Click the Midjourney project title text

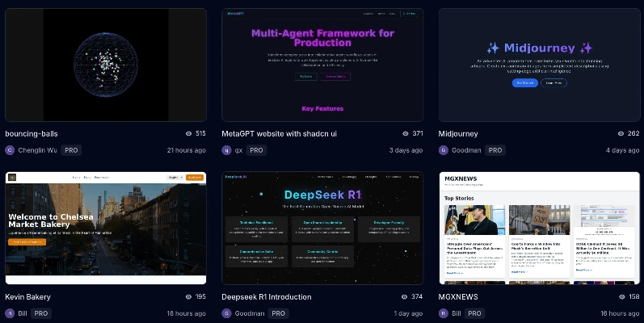coord(458,133)
